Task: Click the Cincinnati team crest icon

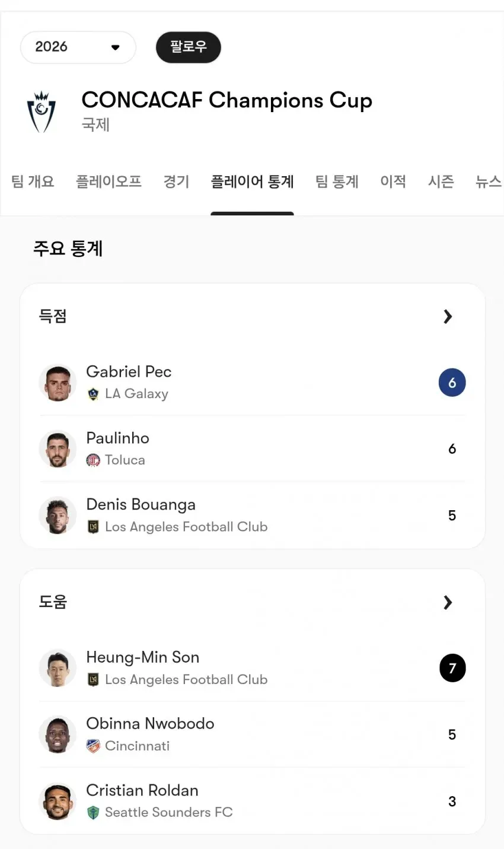Action: [x=93, y=746]
